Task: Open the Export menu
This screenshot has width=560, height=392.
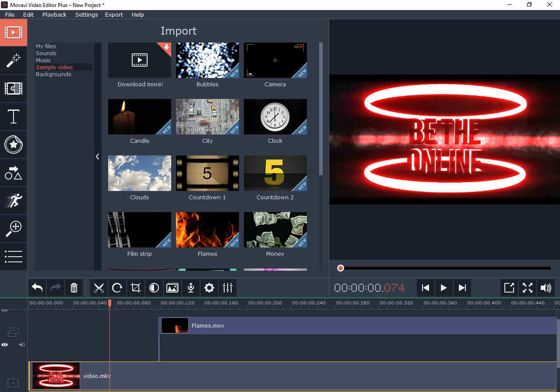Action: click(114, 14)
